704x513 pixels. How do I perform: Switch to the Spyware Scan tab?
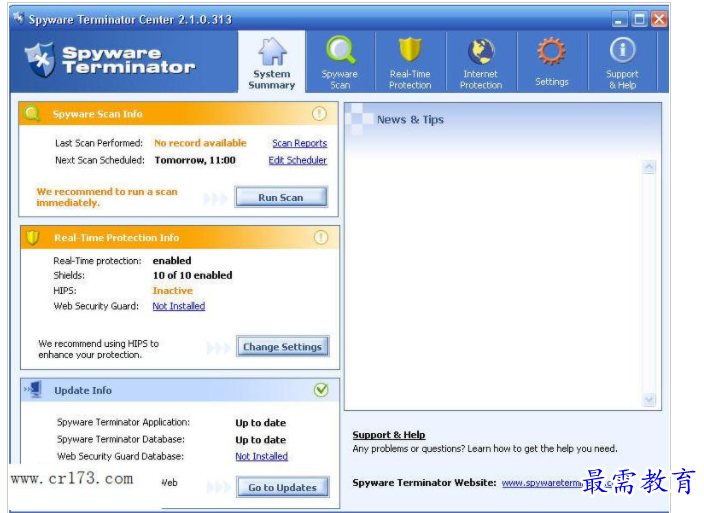[340, 63]
